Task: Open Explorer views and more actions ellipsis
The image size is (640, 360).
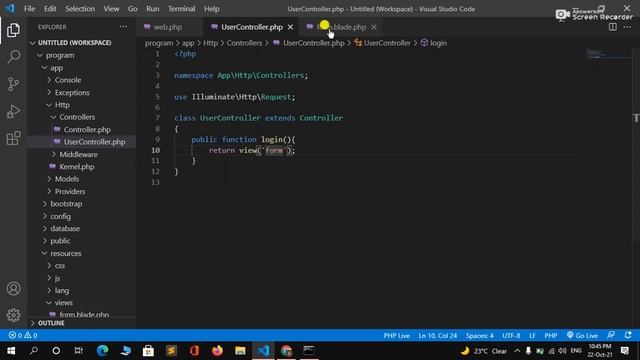Action: point(123,27)
